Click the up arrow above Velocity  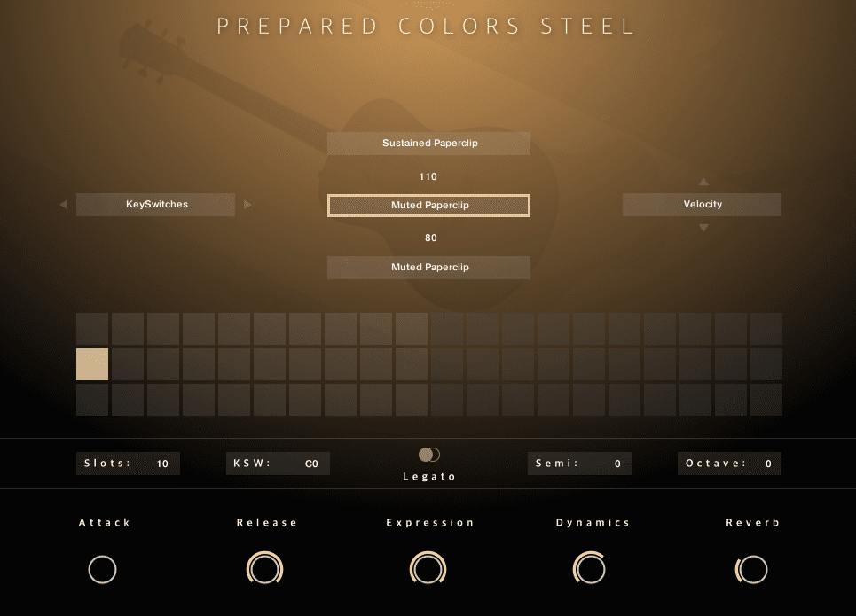coord(703,182)
